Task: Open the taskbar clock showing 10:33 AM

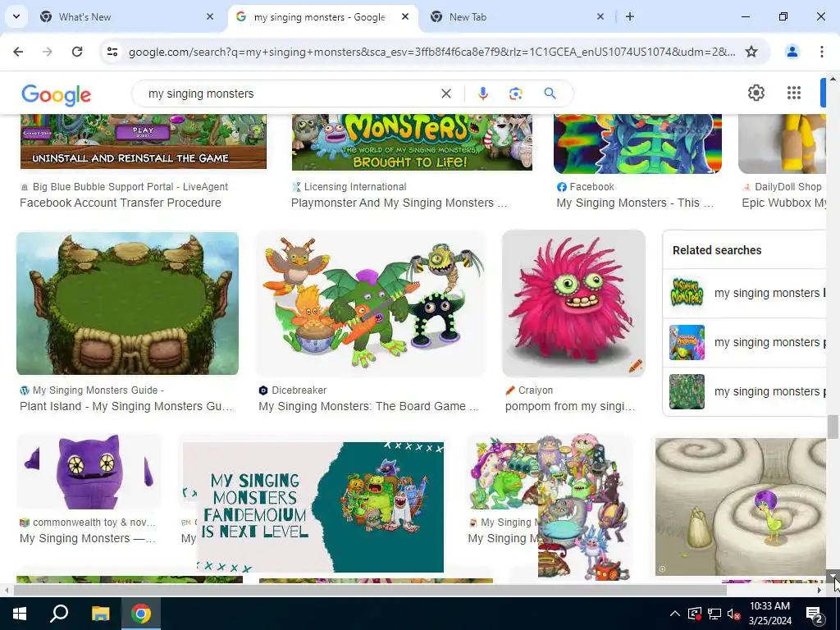Action: [769, 614]
